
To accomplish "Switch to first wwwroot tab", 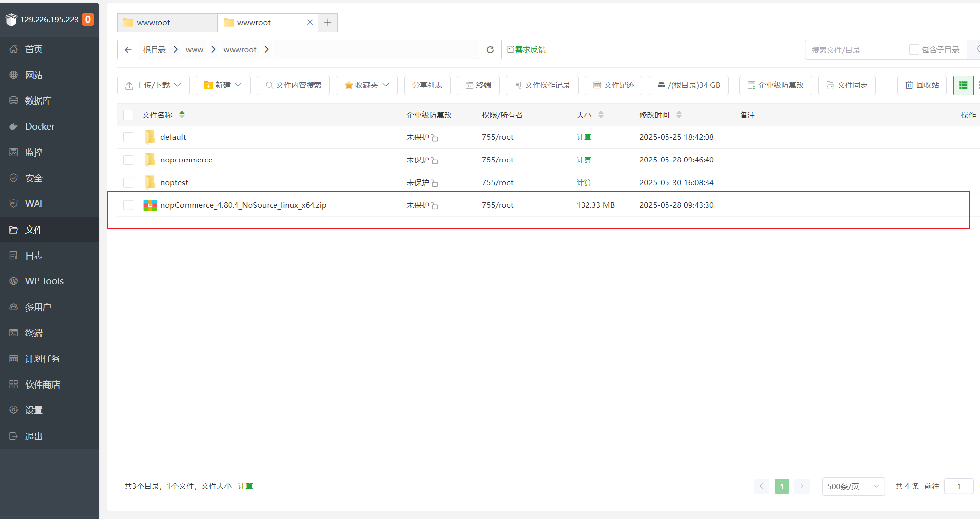I will pos(167,23).
